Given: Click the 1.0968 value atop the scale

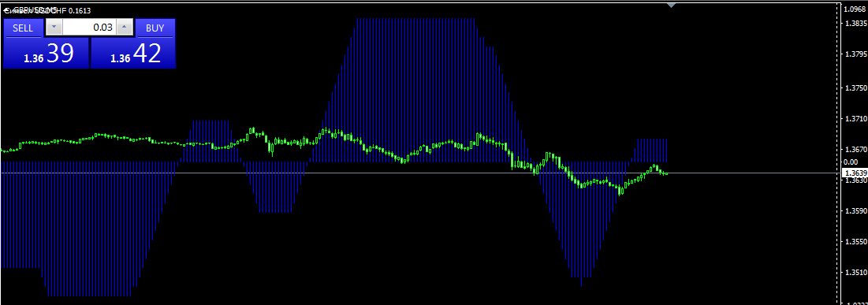Looking at the screenshot, I should point(855,9).
